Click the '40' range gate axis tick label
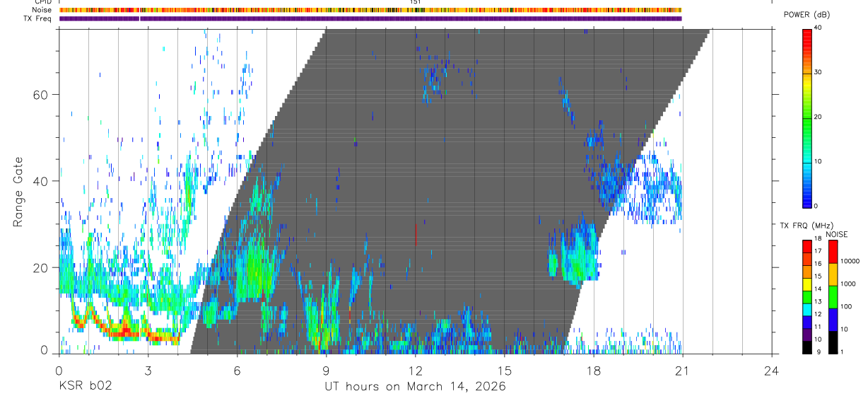Viewport: 868px width, 401px height. tap(42, 181)
